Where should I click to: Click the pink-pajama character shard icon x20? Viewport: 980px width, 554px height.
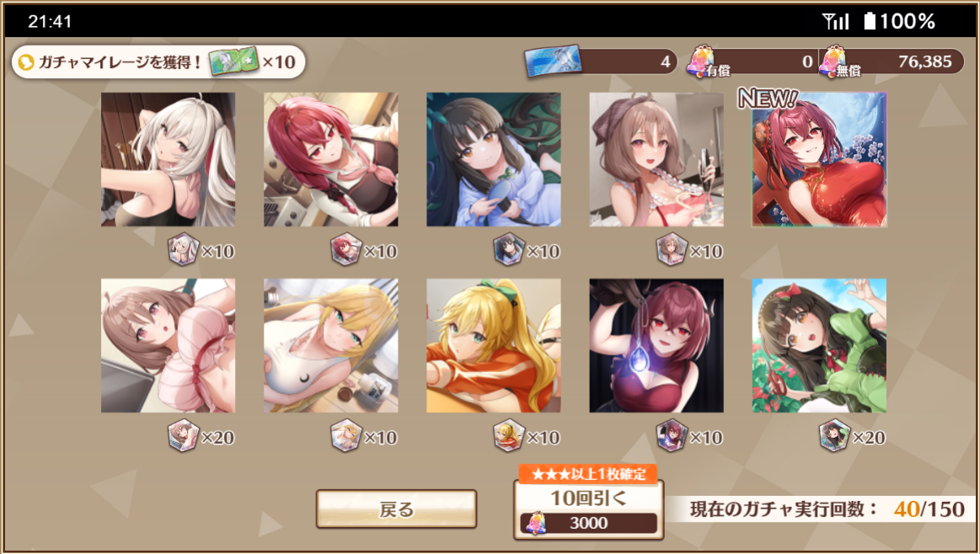tap(183, 435)
